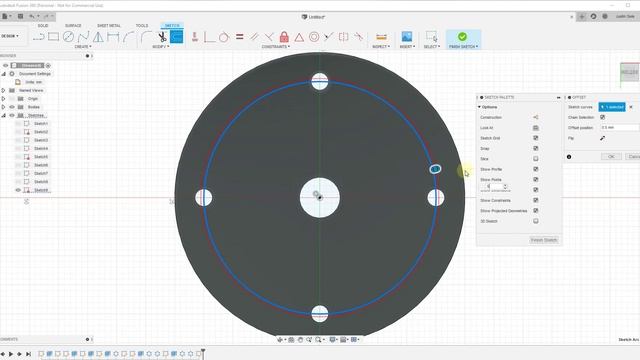Apply the Symmetry constraint
Screen dimensions: 640x360
(344, 37)
